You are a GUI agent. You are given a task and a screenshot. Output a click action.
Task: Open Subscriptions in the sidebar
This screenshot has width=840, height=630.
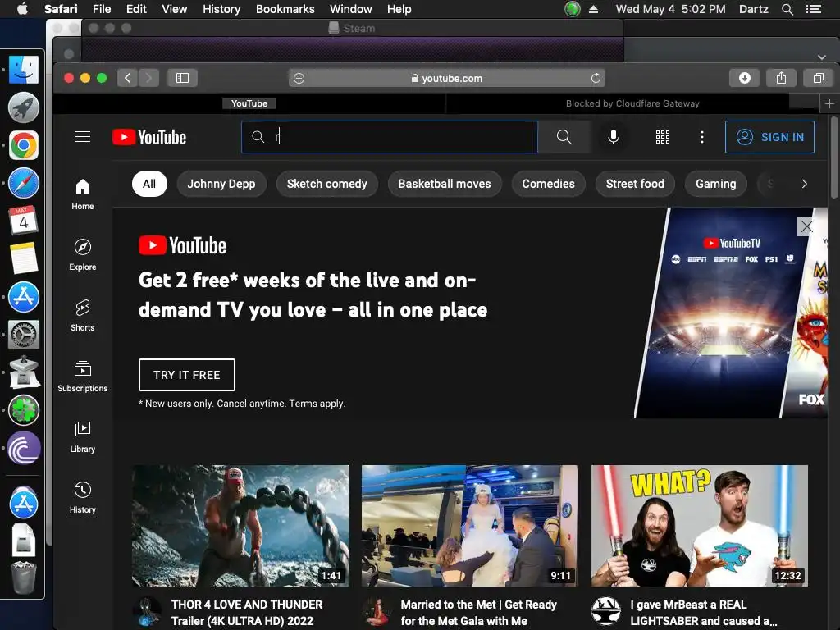(83, 377)
